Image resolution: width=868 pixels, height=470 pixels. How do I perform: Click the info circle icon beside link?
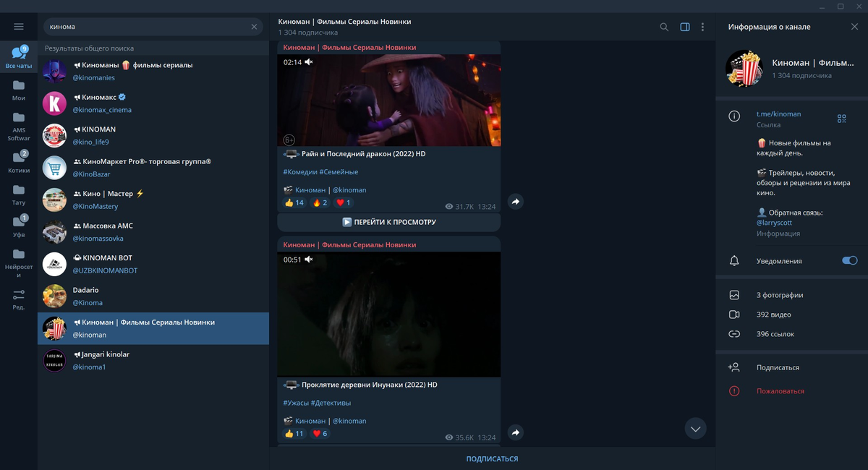tap(734, 116)
